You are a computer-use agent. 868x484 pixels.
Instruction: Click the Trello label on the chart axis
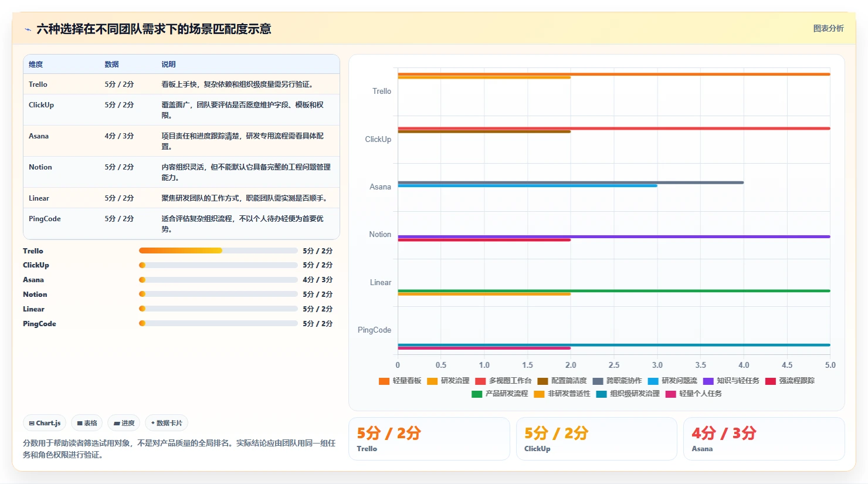click(x=382, y=92)
